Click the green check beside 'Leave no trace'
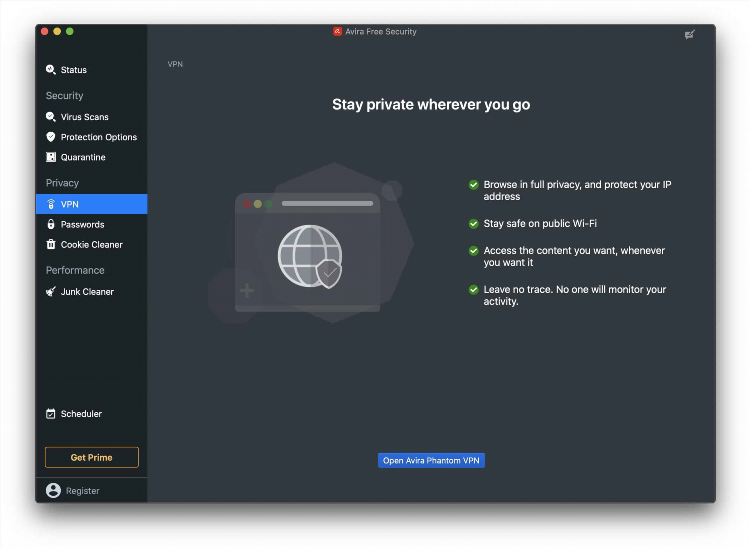 point(474,289)
